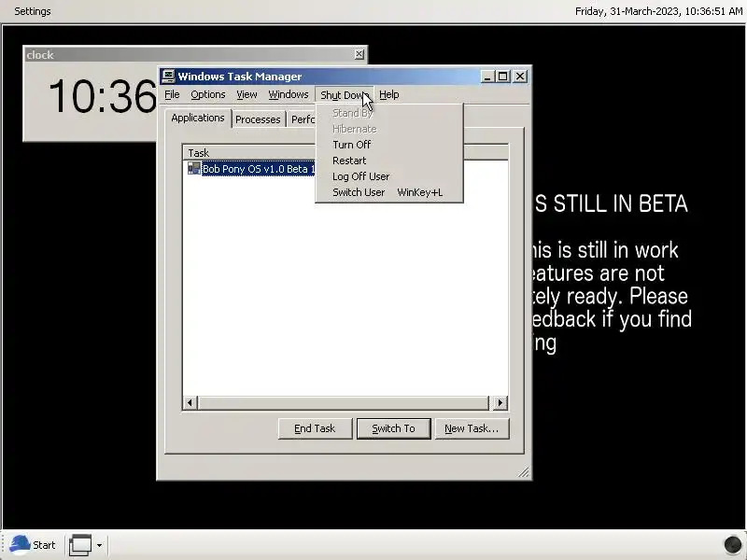Switch to the Applications tab

pyautogui.click(x=198, y=118)
